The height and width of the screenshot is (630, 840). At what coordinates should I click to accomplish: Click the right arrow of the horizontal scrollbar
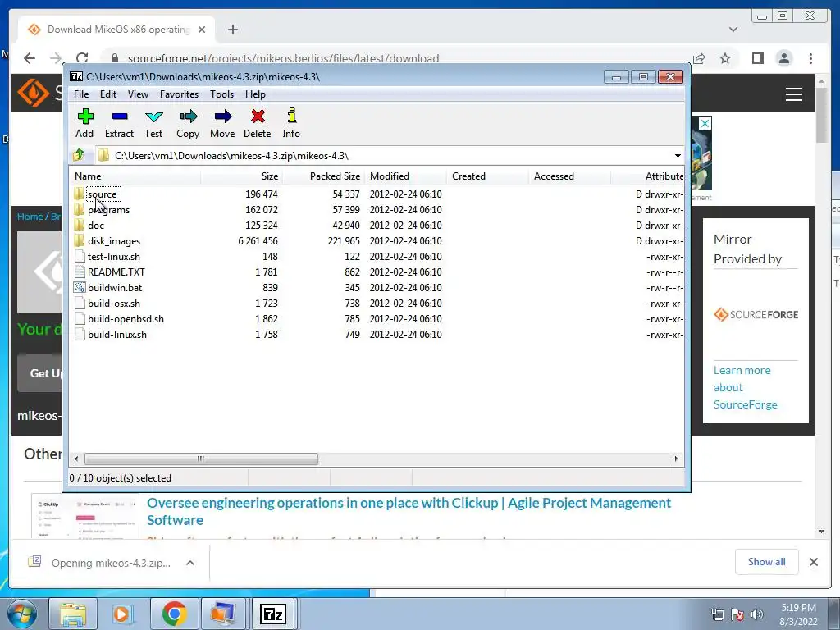tap(676, 459)
